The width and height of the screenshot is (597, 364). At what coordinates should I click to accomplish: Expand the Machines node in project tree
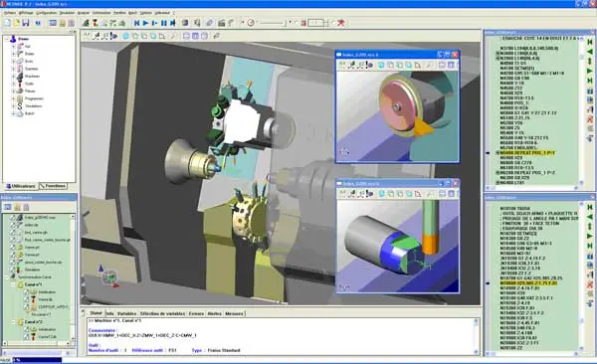point(13,77)
